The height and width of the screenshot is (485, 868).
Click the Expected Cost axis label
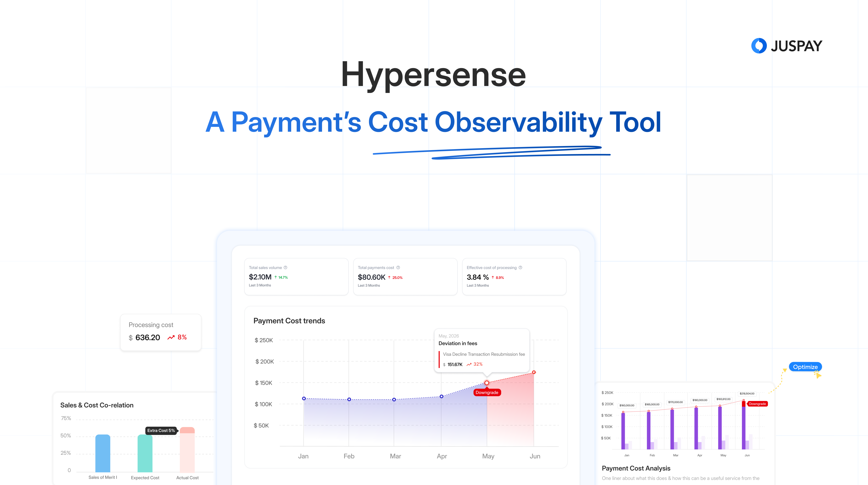[145, 478]
